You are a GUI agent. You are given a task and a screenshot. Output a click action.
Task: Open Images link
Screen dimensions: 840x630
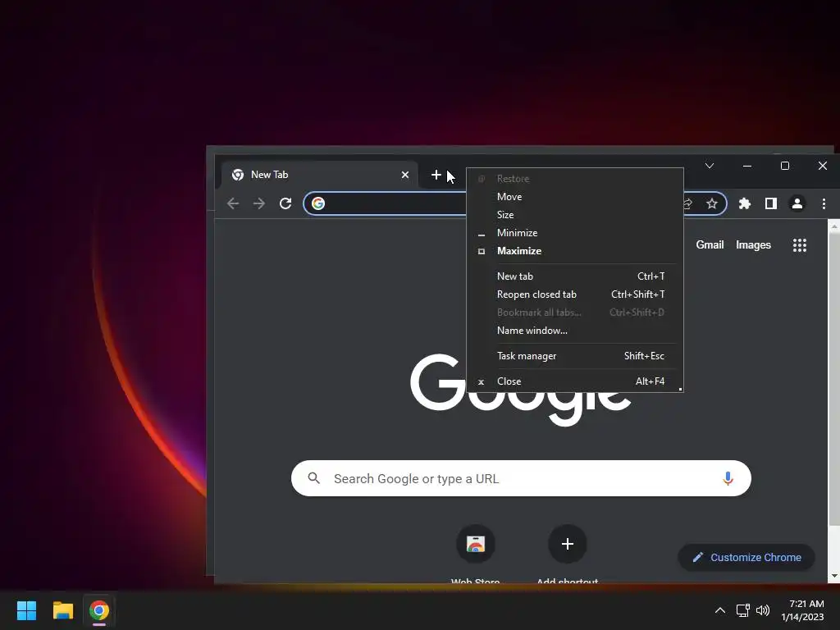[753, 244]
